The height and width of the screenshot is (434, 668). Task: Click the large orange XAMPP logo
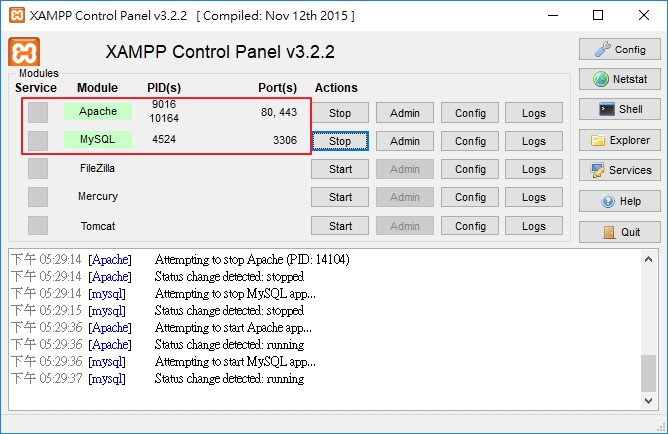click(24, 52)
